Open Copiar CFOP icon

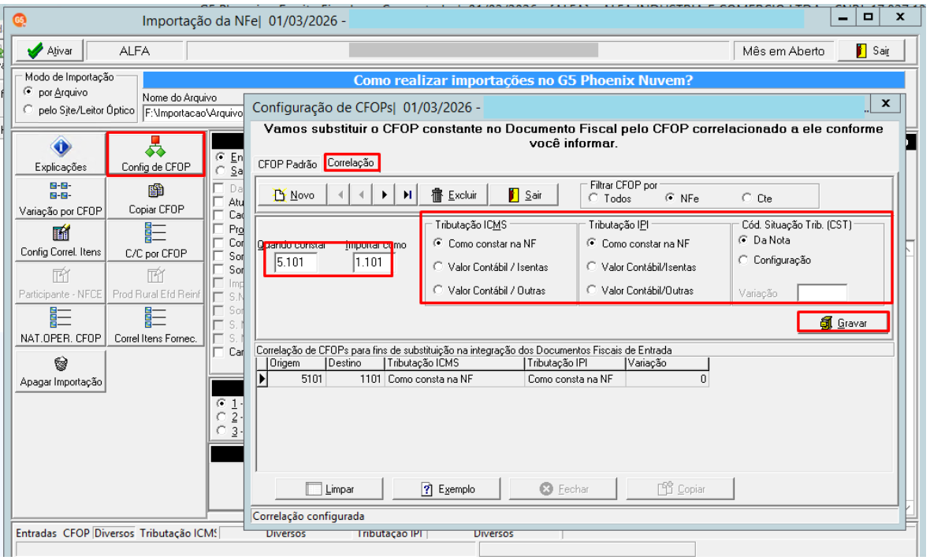coord(155,198)
